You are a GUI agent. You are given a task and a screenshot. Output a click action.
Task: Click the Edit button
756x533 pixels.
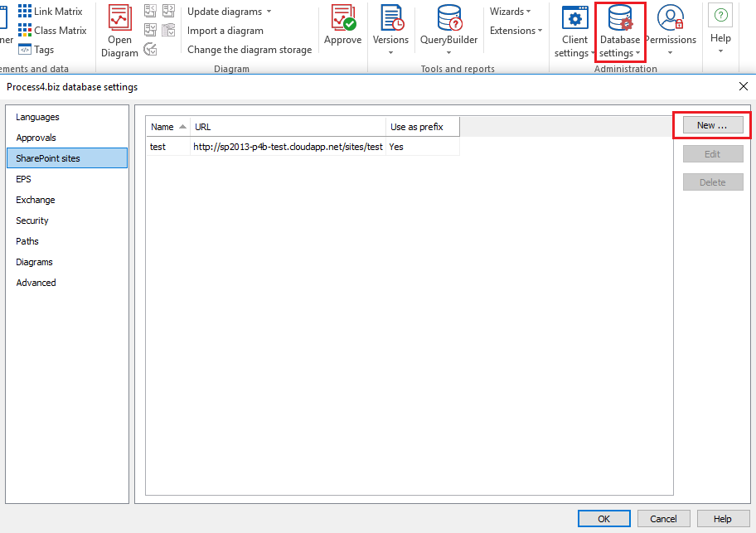tap(713, 154)
